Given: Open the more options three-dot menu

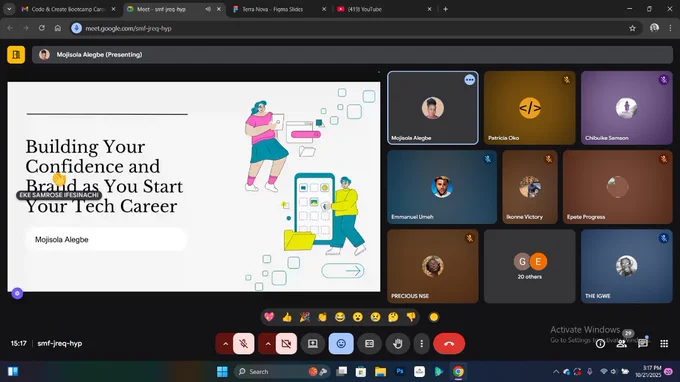Looking at the screenshot, I should 422,344.
